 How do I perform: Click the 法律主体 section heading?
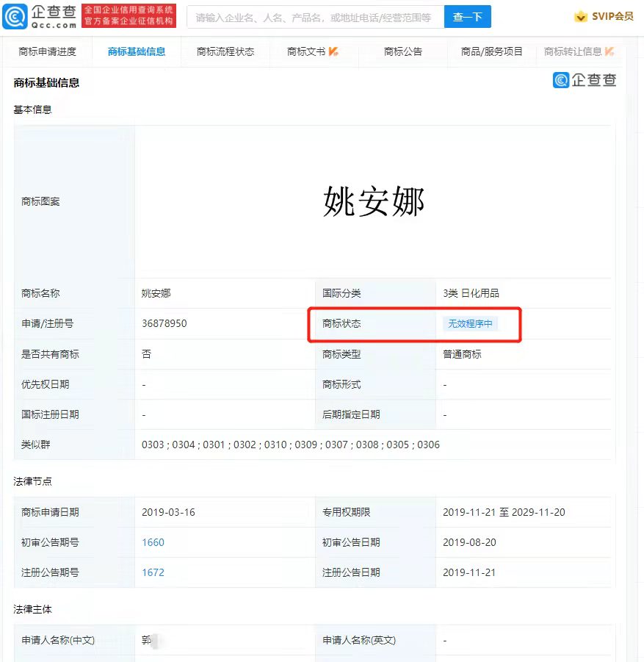[x=32, y=609]
